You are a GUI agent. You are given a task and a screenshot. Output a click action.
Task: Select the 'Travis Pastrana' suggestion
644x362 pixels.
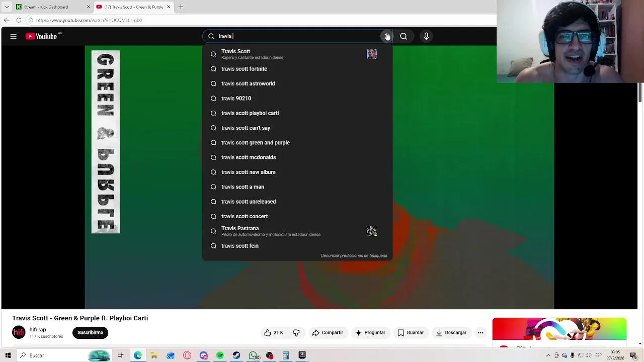pos(297,231)
